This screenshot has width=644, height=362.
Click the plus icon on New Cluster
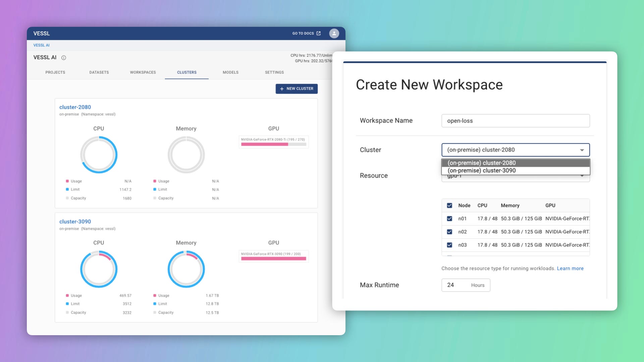tap(282, 89)
